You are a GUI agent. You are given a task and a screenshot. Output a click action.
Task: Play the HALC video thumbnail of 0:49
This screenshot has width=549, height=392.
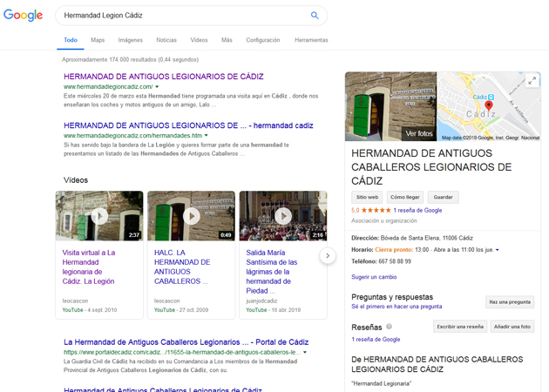coord(191,216)
